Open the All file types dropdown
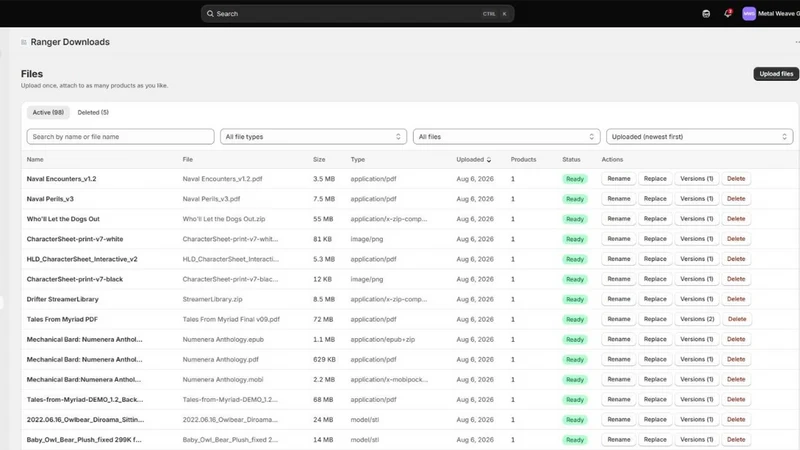This screenshot has width=800, height=450. [313, 137]
